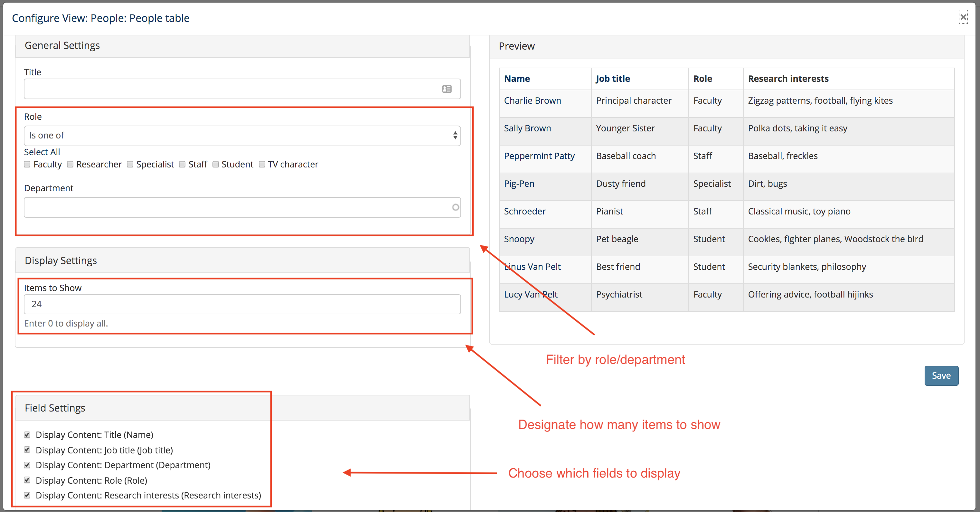The image size is (980, 512).
Task: Check the Researcher role checkbox
Action: (70, 164)
